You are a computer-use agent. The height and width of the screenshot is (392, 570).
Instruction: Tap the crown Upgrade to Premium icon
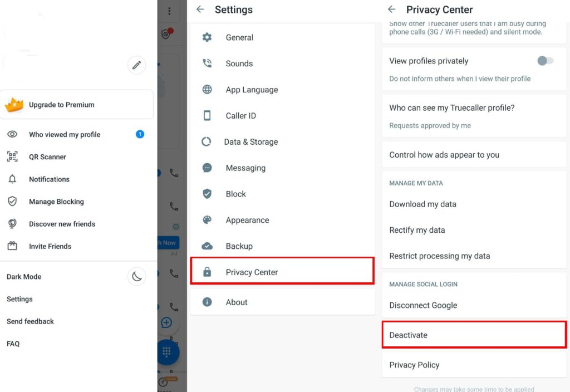pyautogui.click(x=14, y=105)
